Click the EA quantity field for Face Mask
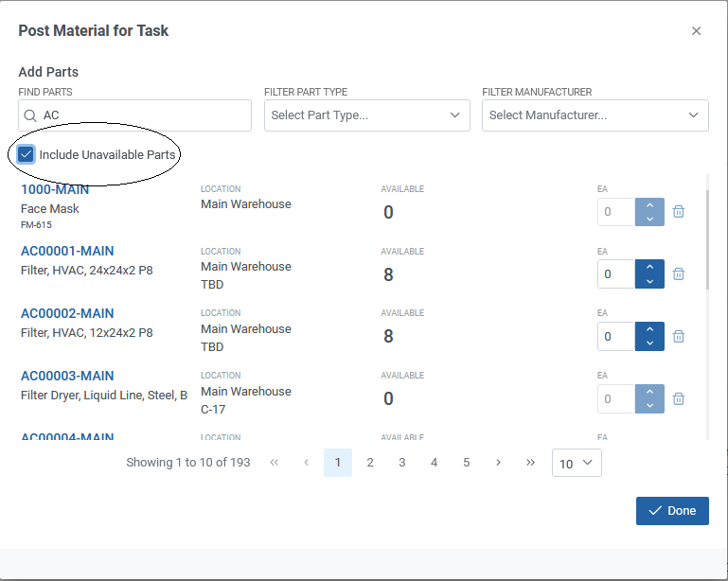Screen dimensions: 728x581 pos(616,212)
